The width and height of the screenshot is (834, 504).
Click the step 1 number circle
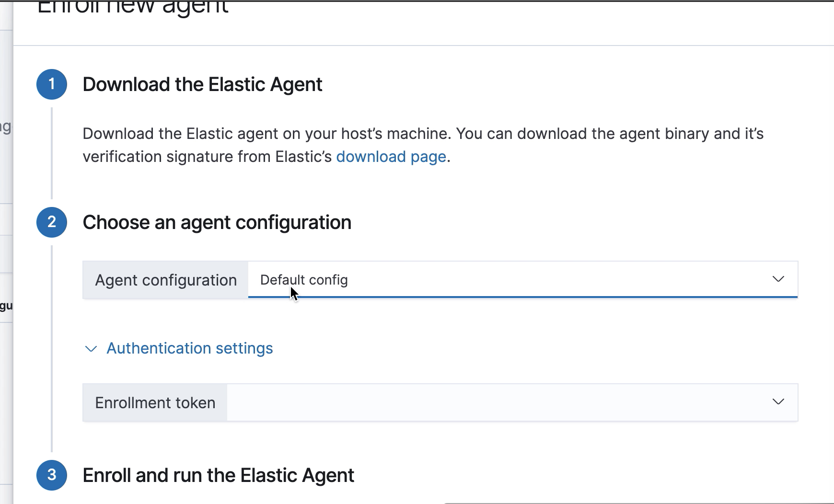pyautogui.click(x=52, y=84)
